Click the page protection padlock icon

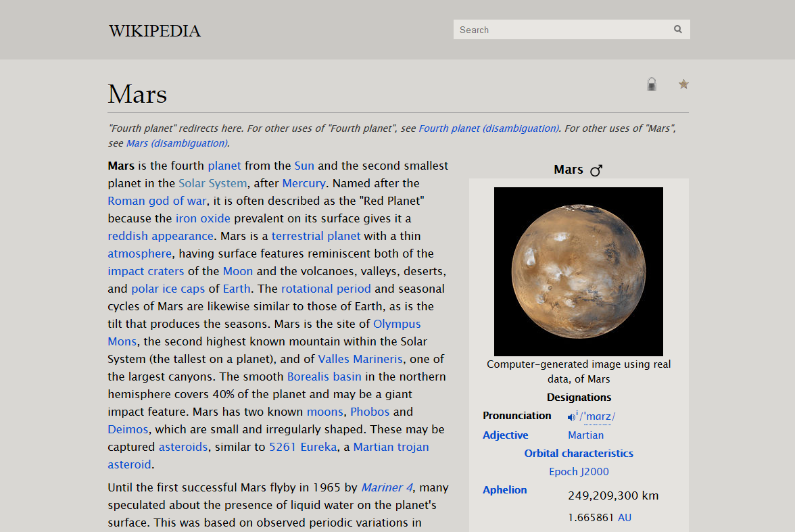(652, 84)
